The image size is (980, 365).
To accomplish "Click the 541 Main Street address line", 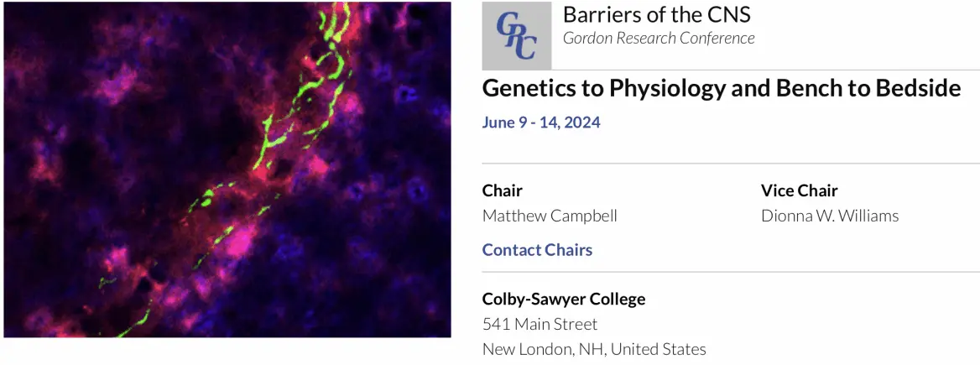I will tap(540, 324).
